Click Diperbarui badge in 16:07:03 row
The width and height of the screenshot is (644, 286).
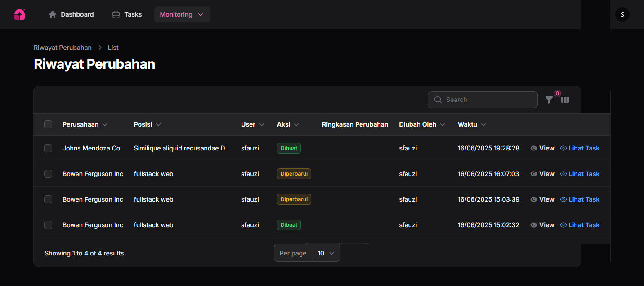[x=294, y=174]
